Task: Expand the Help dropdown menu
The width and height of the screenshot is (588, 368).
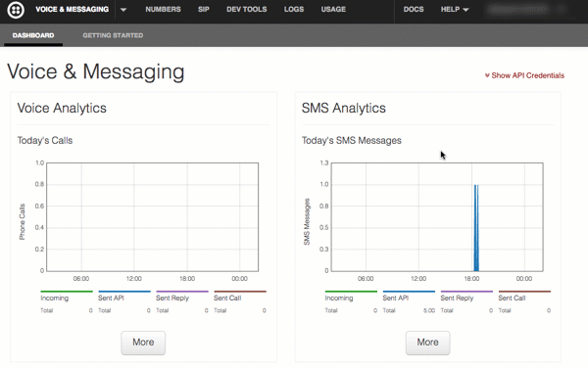Action: click(455, 10)
